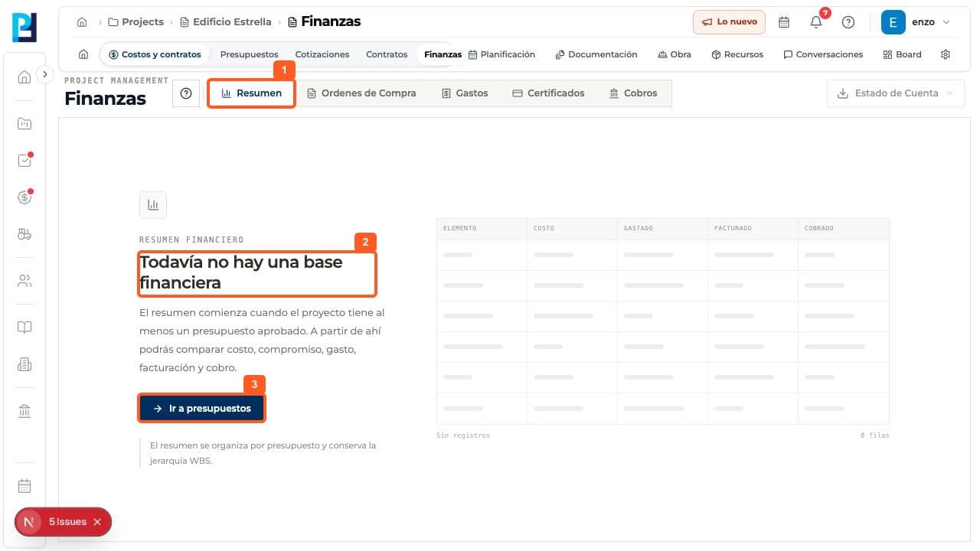Open the calendar icon at the sidebar bottom

[x=24, y=486]
